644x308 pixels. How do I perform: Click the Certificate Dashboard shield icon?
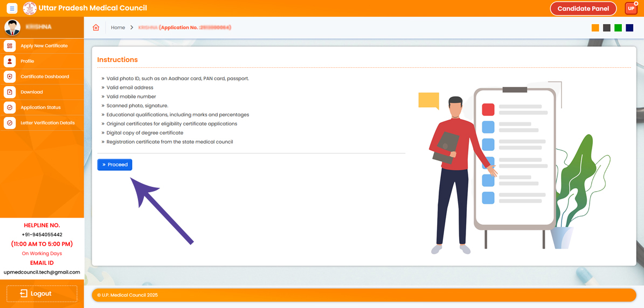pyautogui.click(x=10, y=77)
